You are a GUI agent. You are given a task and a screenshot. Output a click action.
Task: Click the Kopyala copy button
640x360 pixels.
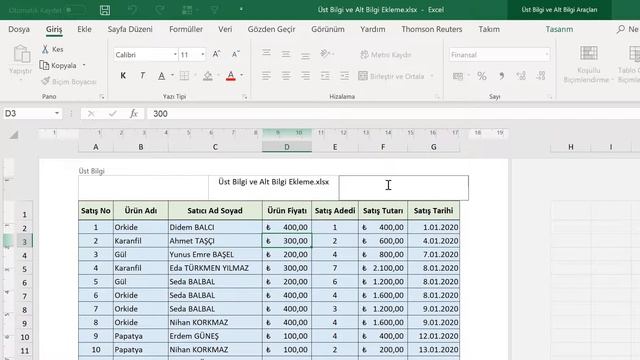click(58, 65)
